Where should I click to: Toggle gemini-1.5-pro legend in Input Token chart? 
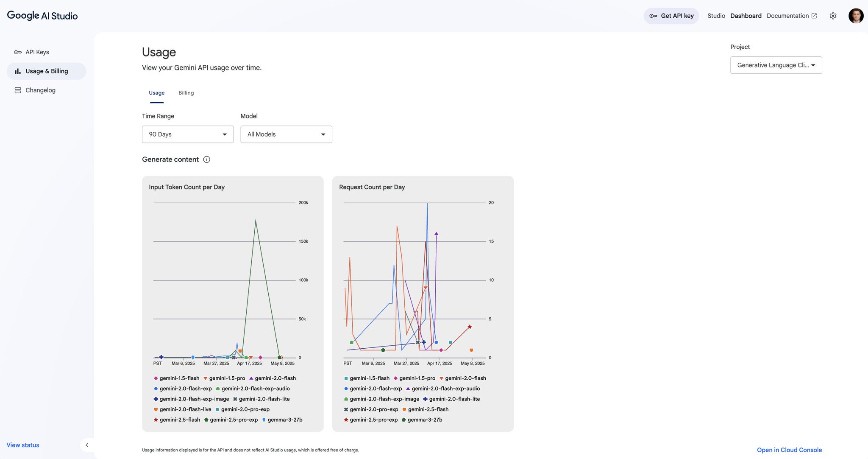coord(224,378)
